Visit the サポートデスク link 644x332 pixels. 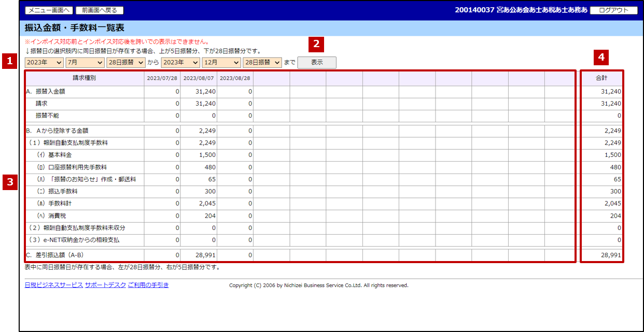click(x=105, y=285)
